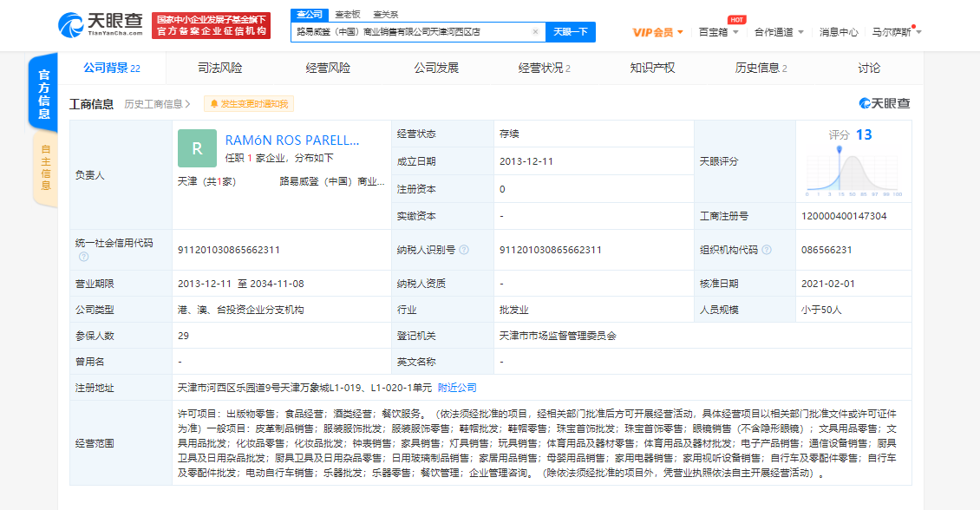The width and height of the screenshot is (980, 510).
Task: Select credit code 911201030865662311 under 统一社会信用代码
Action: [x=229, y=250]
